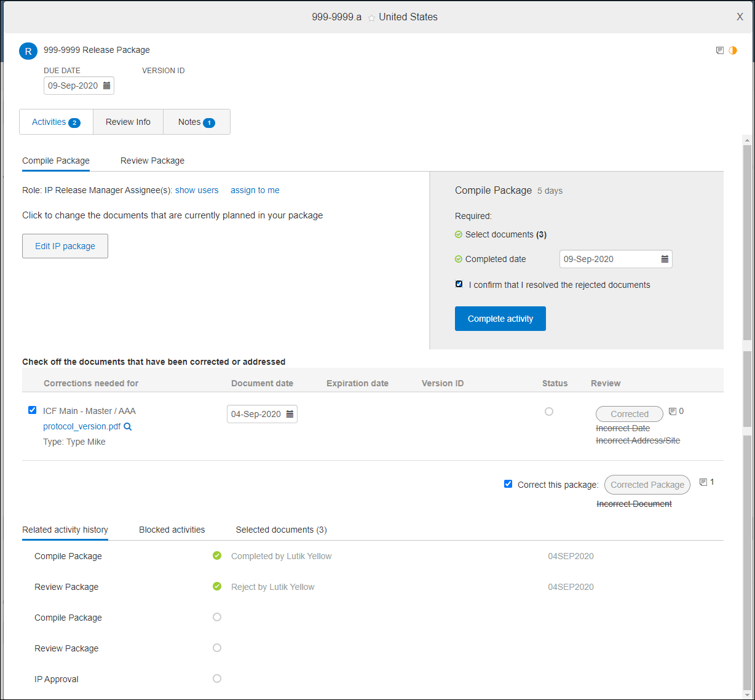This screenshot has width=755, height=700.
Task: Click the Complete activity button
Action: point(500,319)
